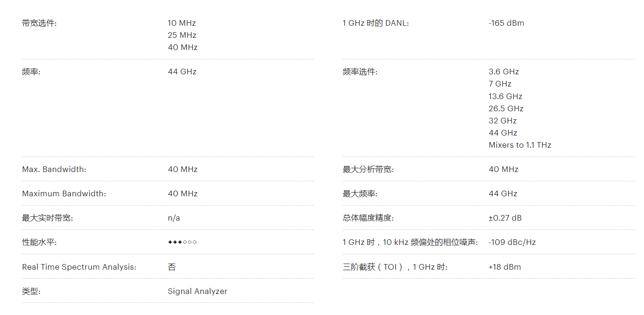This screenshot has width=644, height=315.
Task: Select the 10 MHz bandwidth option
Action: 182,23
